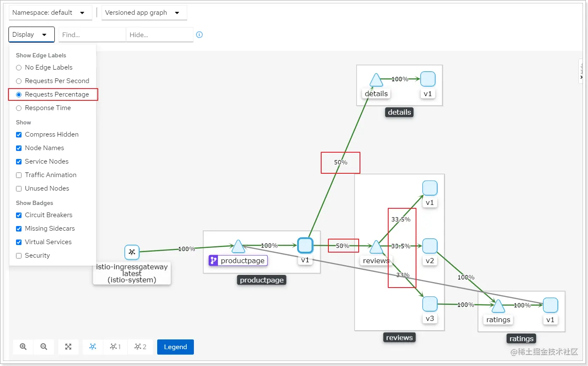Click the reviews v1 workload node
This screenshot has height=366, width=588.
[430, 188]
